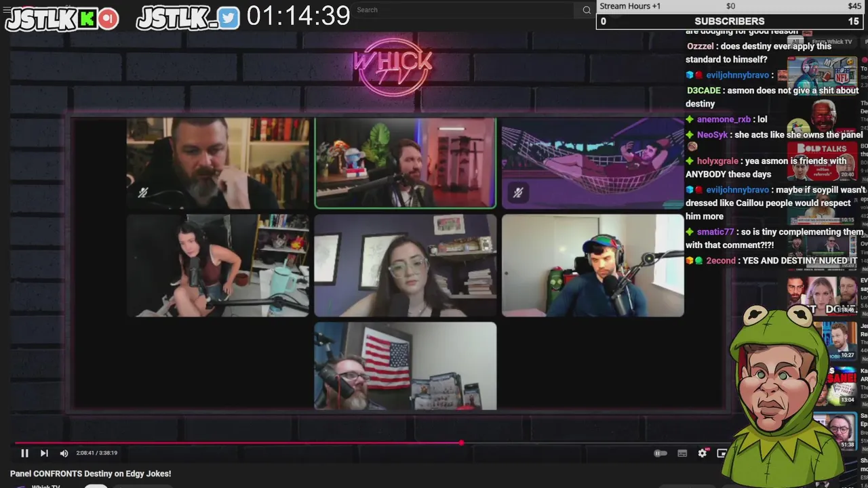Select the feed of the woman wearing glasses
Viewport: 868px width, 488px height.
(x=406, y=266)
